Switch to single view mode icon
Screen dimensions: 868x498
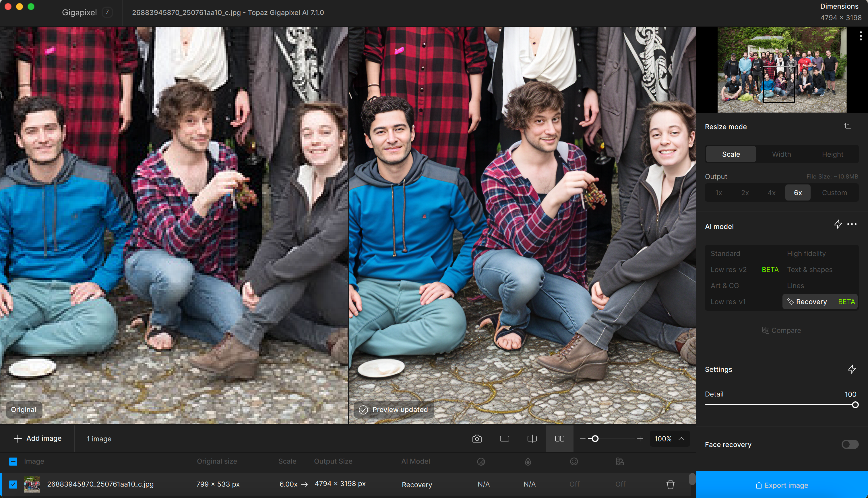coord(504,439)
